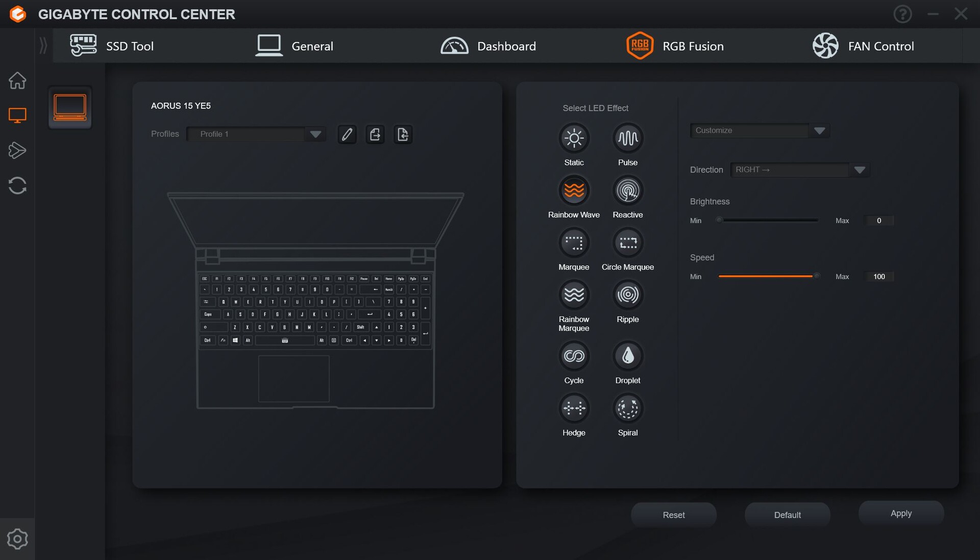Open the help question mark icon
Image resolution: width=980 pixels, height=560 pixels.
pyautogui.click(x=902, y=14)
